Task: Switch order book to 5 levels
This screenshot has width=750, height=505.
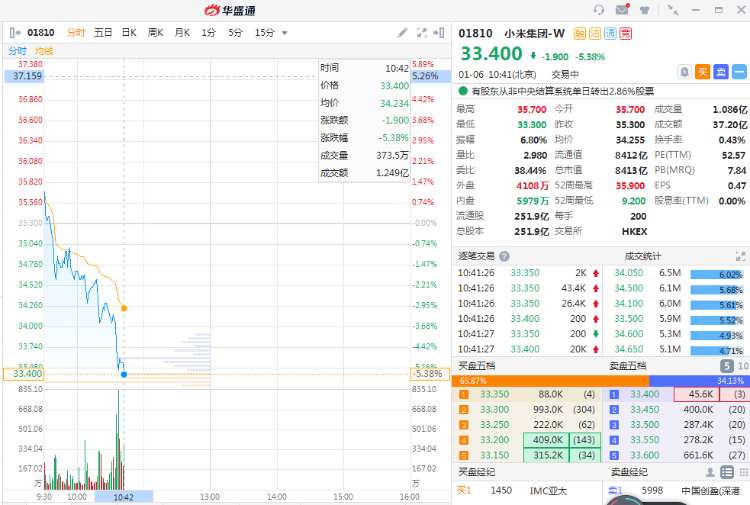Action: (727, 366)
